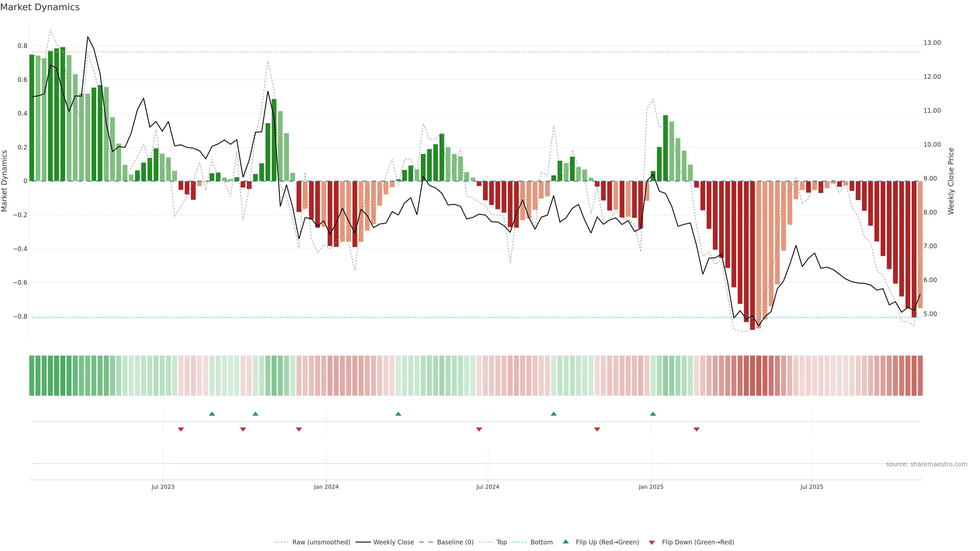Click the first red flip-down marker after Jul 2023
The image size is (980, 551).
pyautogui.click(x=181, y=429)
